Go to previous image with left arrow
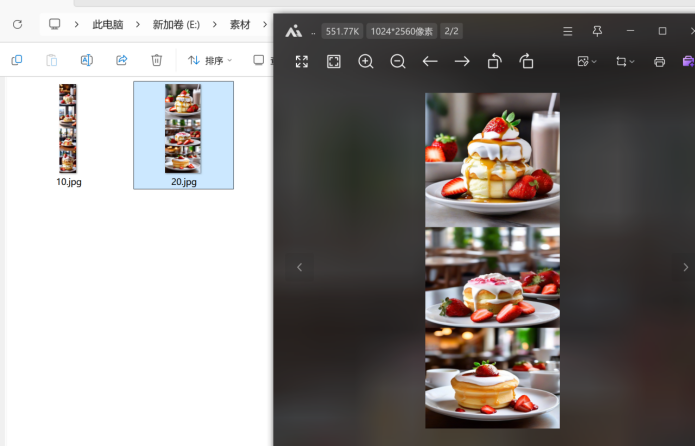The image size is (695, 446). (x=430, y=62)
